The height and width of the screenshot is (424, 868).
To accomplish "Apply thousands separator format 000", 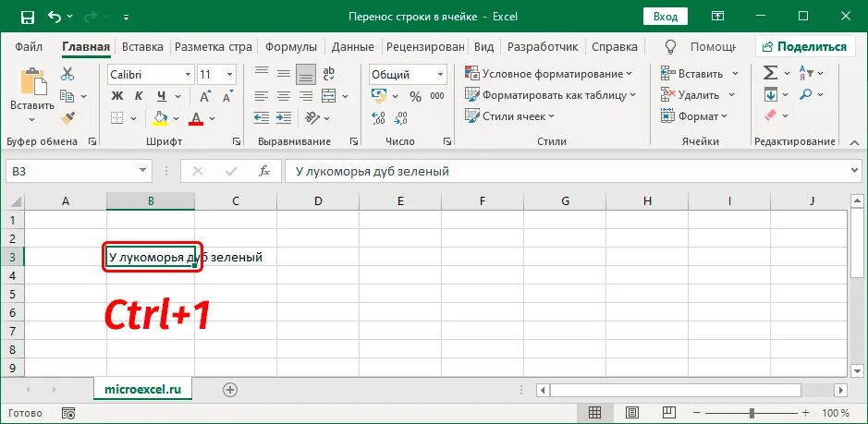I will [436, 96].
